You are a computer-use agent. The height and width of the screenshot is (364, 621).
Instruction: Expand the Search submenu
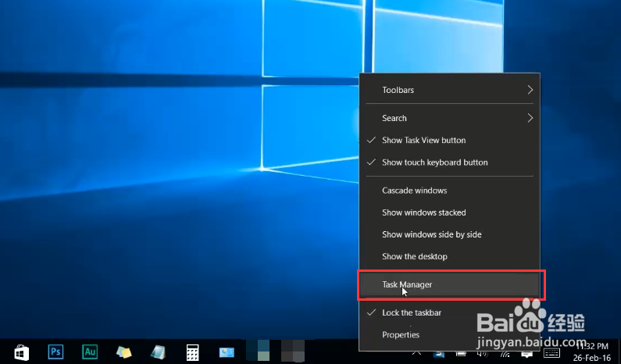click(449, 118)
